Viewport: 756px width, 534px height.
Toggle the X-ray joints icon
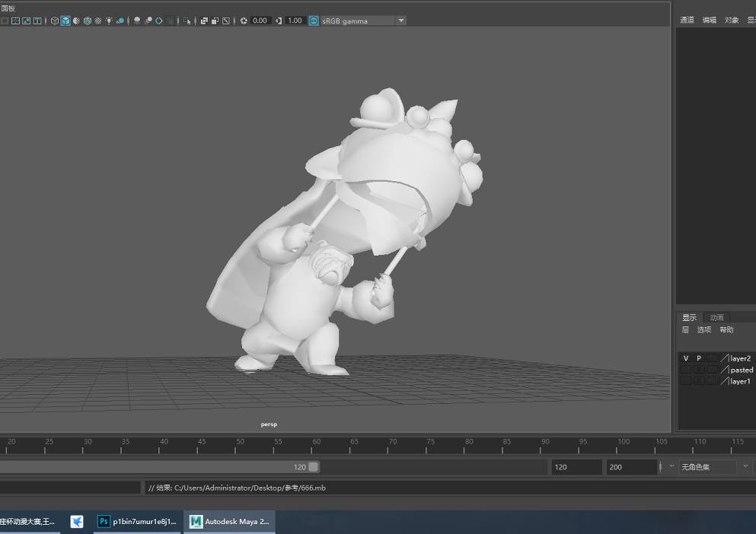[225, 21]
